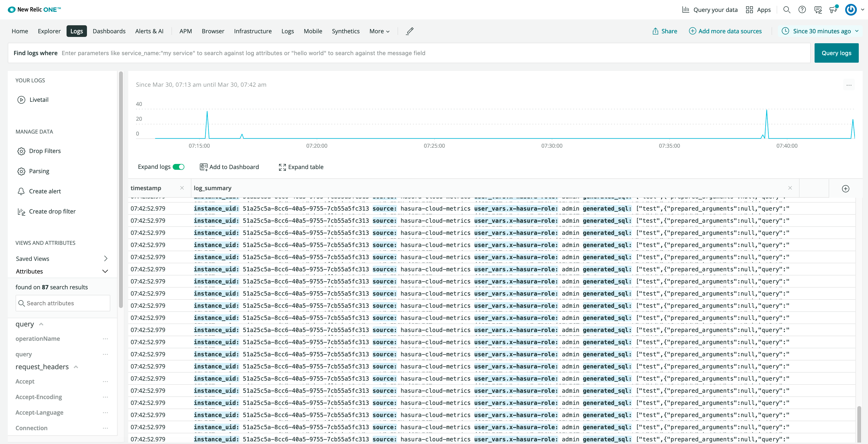The image size is (868, 444).
Task: Click the Query logs button
Action: point(836,53)
